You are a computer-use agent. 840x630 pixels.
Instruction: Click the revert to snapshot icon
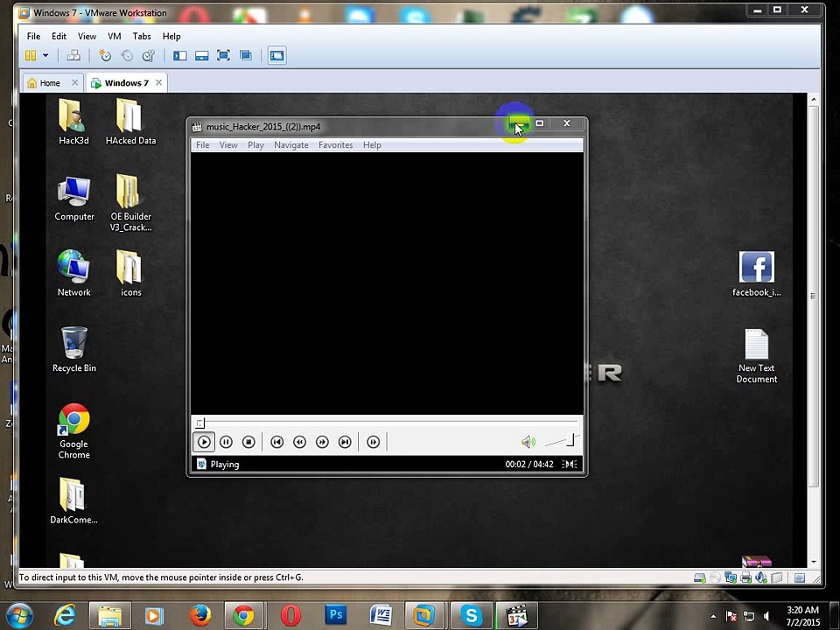[x=126, y=55]
